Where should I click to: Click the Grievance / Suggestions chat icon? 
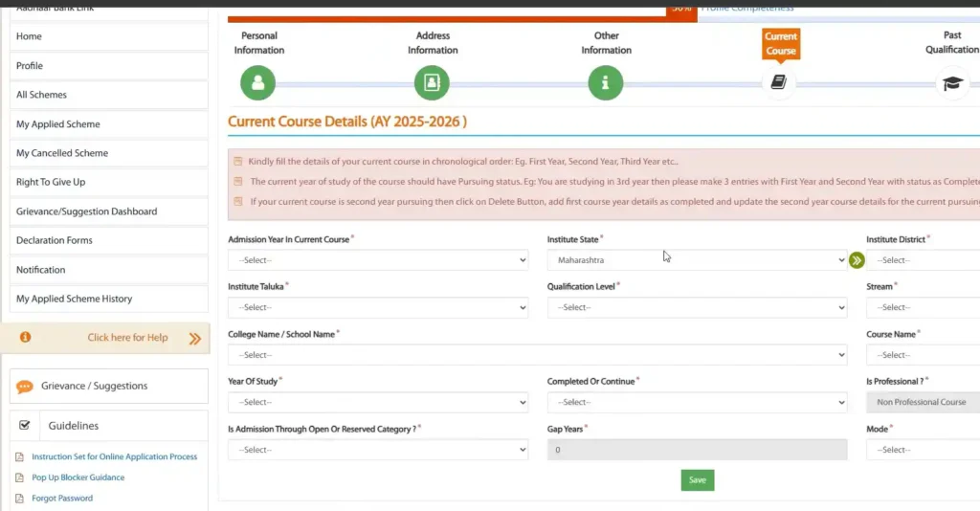[x=25, y=387]
